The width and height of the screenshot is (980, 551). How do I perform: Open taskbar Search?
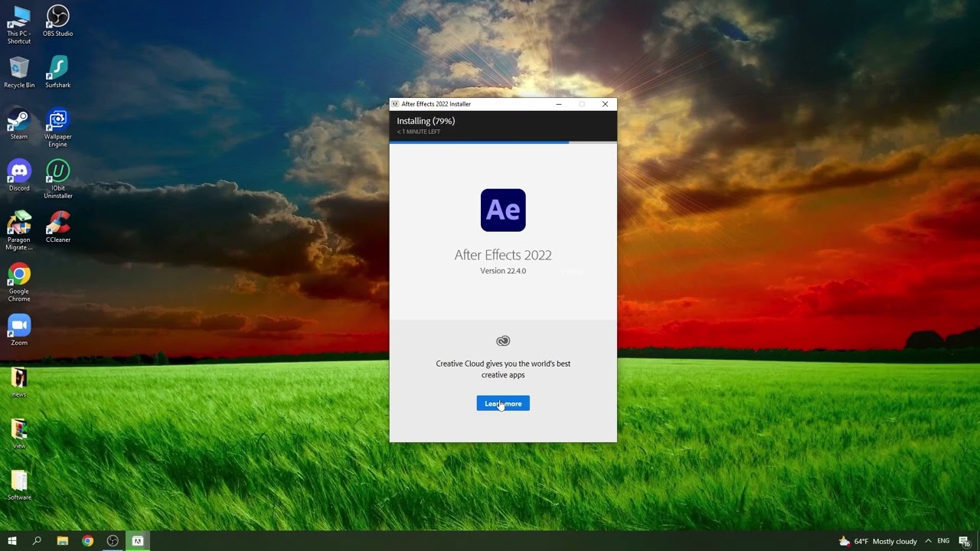click(37, 541)
